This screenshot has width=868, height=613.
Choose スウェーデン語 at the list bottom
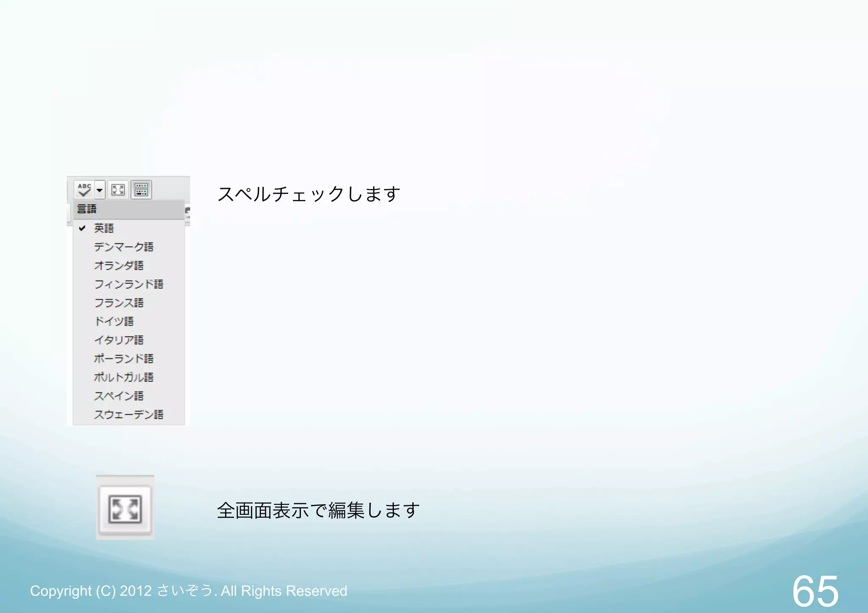[129, 415]
